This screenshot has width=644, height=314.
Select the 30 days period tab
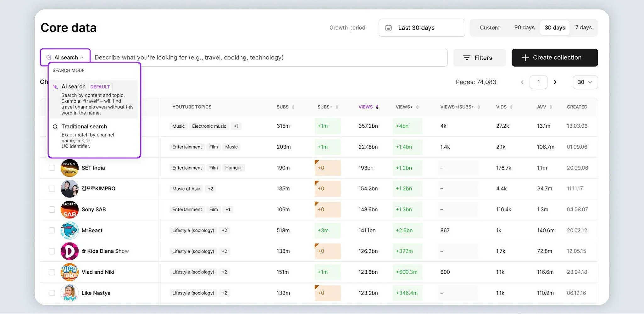point(555,28)
